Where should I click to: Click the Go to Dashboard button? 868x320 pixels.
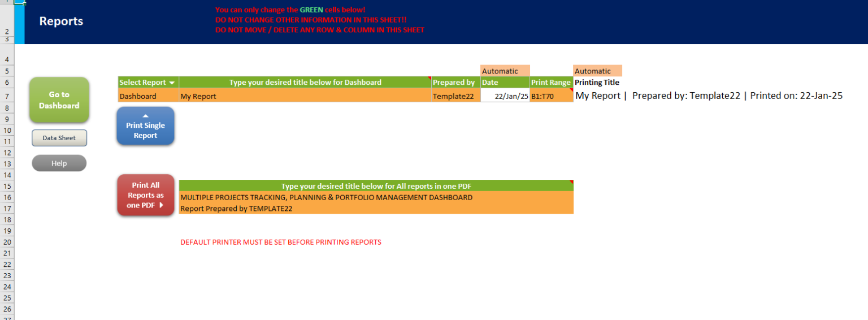pos(59,100)
